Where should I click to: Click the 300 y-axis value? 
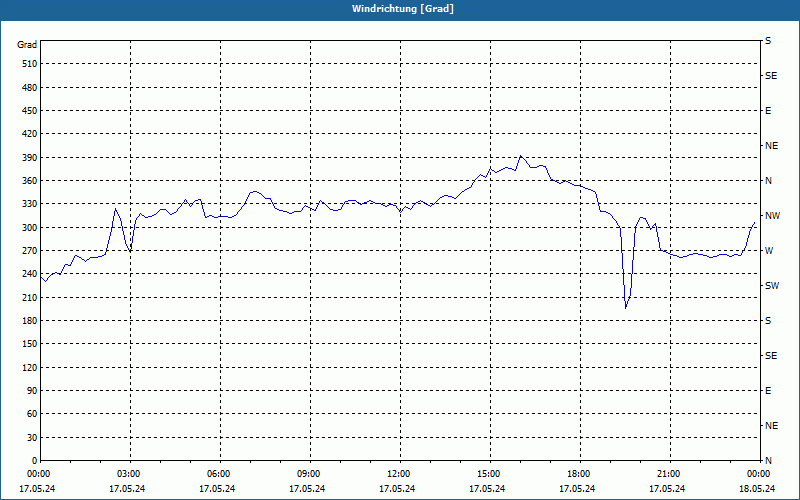pos(30,228)
